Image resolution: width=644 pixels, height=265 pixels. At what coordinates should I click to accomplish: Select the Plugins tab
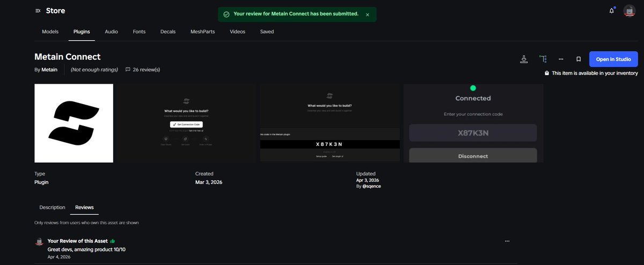pos(82,32)
